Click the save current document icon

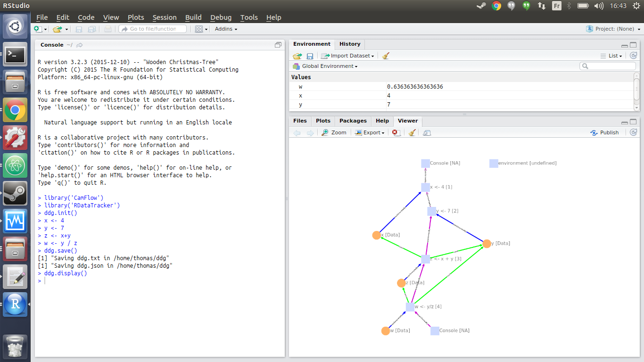click(79, 29)
